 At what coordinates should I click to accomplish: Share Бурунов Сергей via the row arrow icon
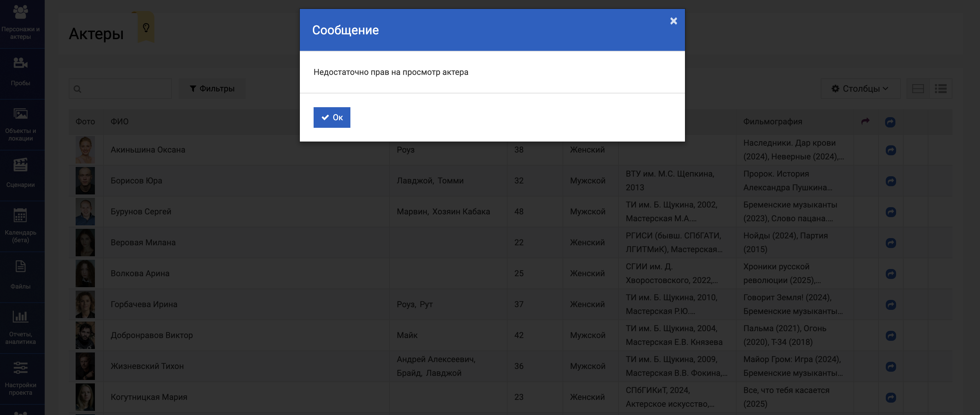pyautogui.click(x=891, y=212)
